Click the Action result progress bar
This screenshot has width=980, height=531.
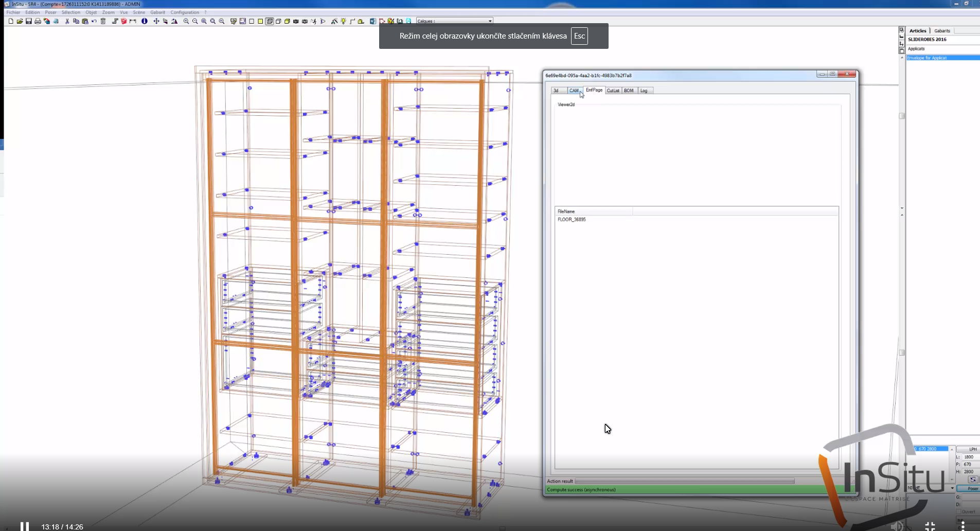coord(685,481)
